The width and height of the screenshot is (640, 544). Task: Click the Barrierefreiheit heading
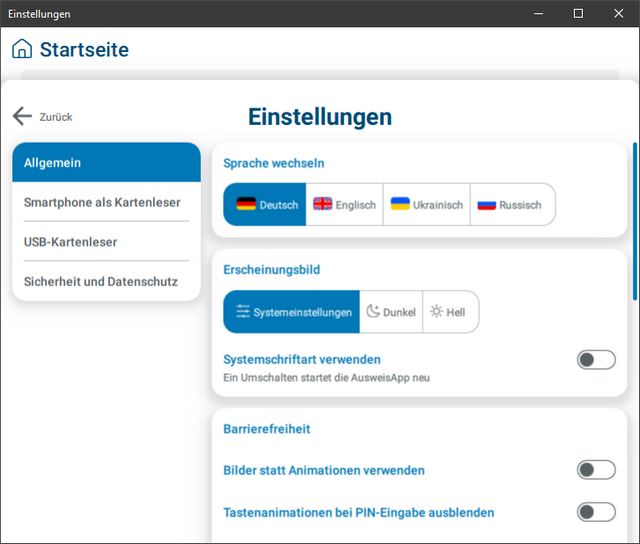point(267,429)
